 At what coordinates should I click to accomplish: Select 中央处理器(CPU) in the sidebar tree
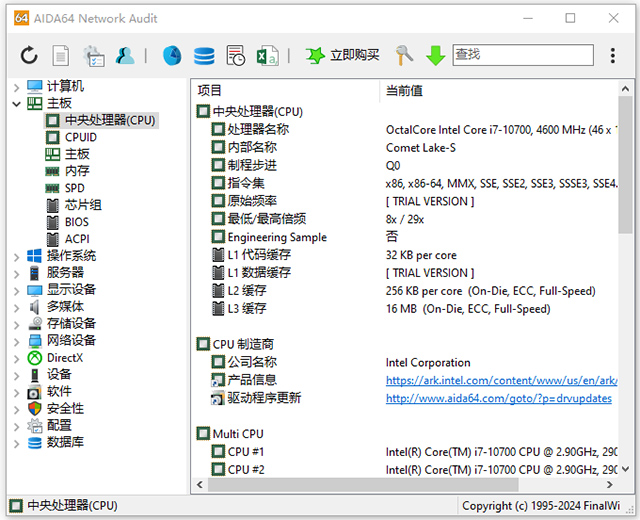tap(110, 120)
